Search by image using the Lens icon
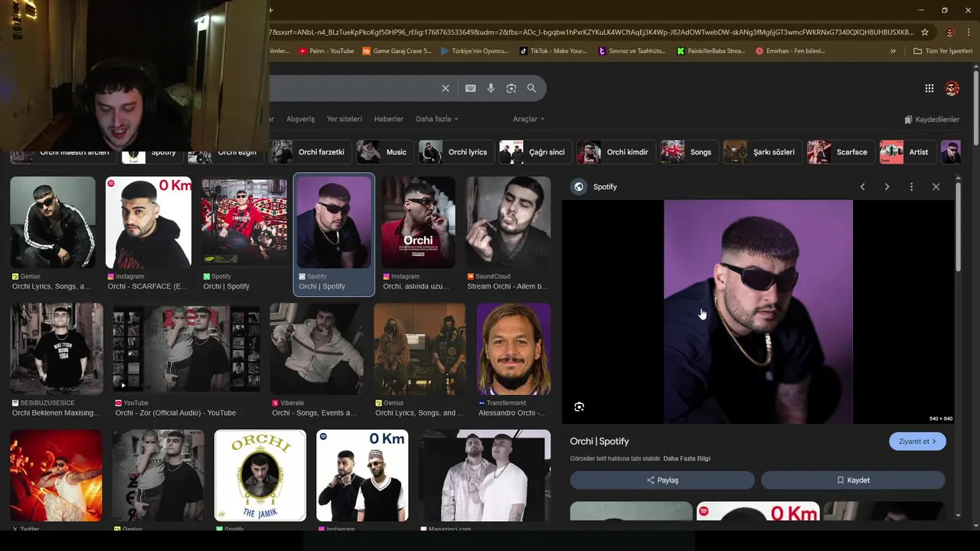 [511, 88]
